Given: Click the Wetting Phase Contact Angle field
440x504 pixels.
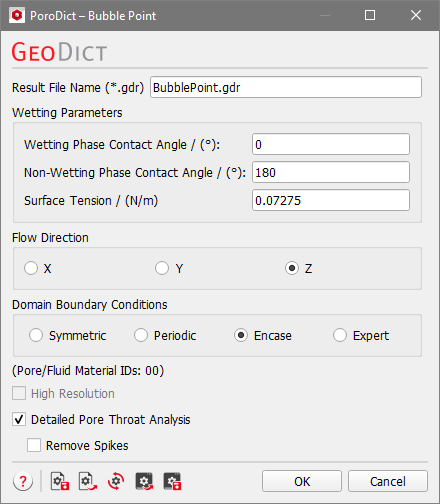Looking at the screenshot, I should [331, 144].
